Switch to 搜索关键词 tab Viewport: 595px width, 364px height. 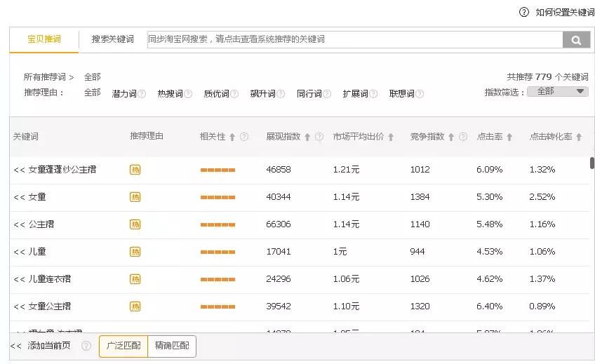112,39
